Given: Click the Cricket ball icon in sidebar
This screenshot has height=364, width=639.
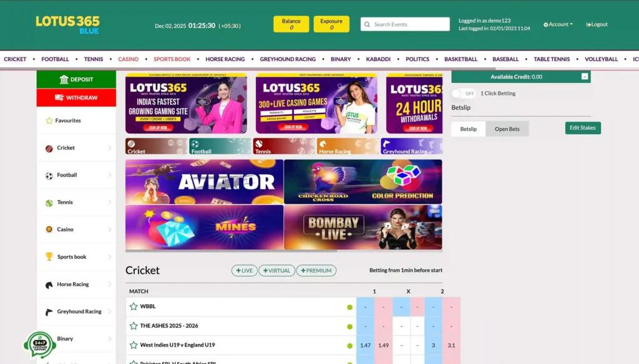Looking at the screenshot, I should click(x=49, y=148).
